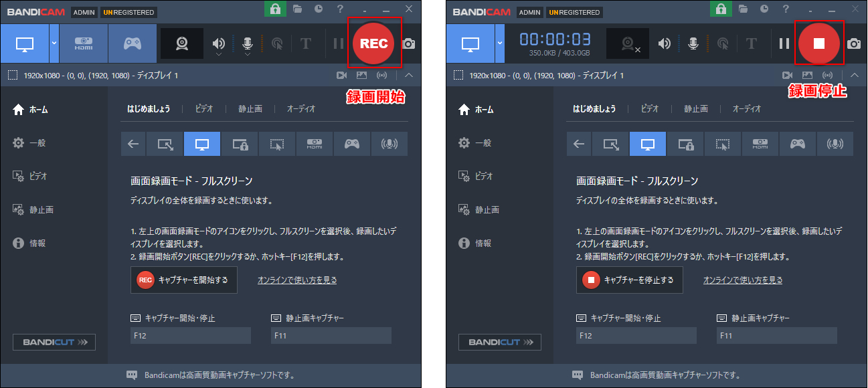The width and height of the screenshot is (868, 388).
Task: Select rectangle area mode in the idle window's mode row
Action: pos(165,143)
